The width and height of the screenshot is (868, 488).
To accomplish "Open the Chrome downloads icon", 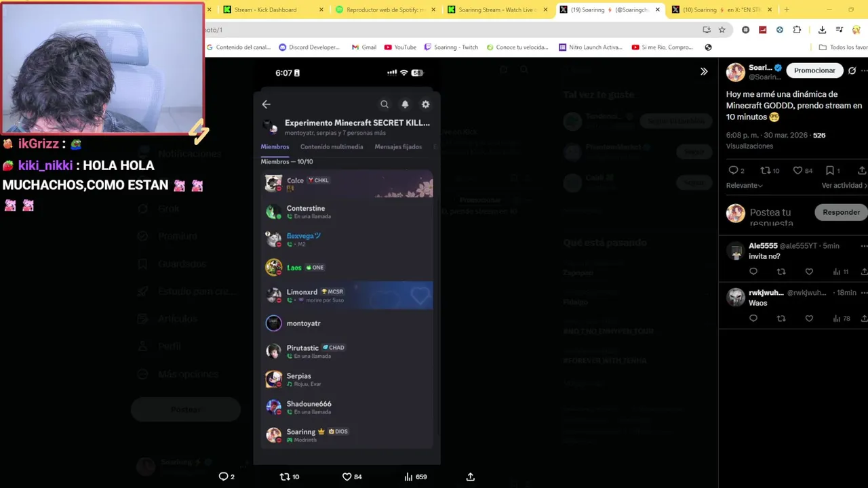I will coord(822,30).
